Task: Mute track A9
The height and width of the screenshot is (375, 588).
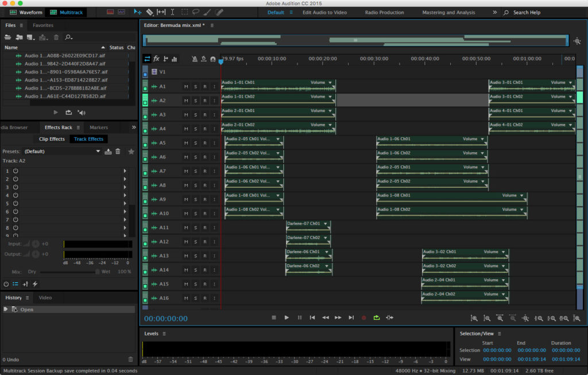Action: pyautogui.click(x=186, y=199)
